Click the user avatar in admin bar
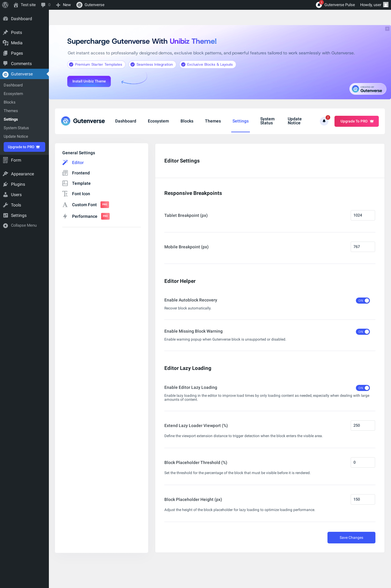The image size is (391, 588). click(386, 5)
